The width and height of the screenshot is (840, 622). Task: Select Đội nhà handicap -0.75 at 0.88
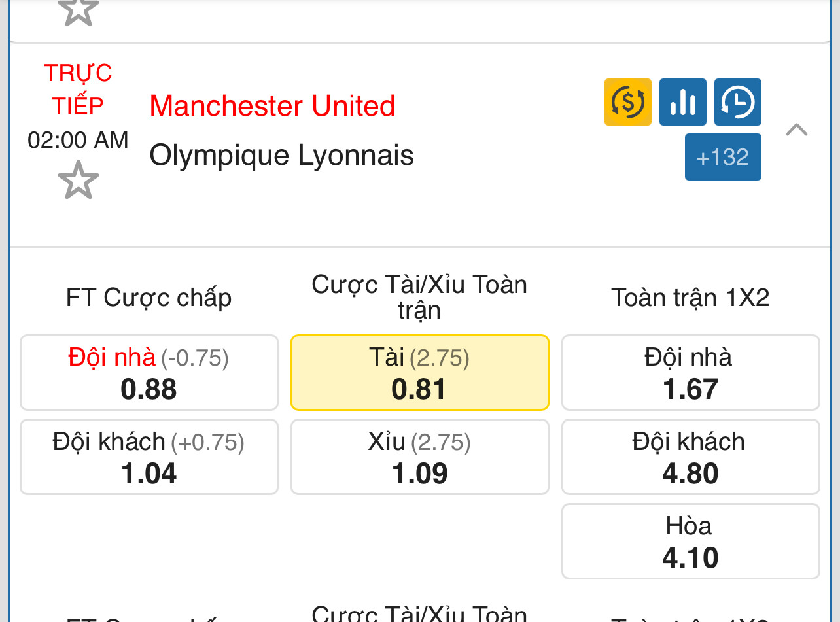coord(149,373)
